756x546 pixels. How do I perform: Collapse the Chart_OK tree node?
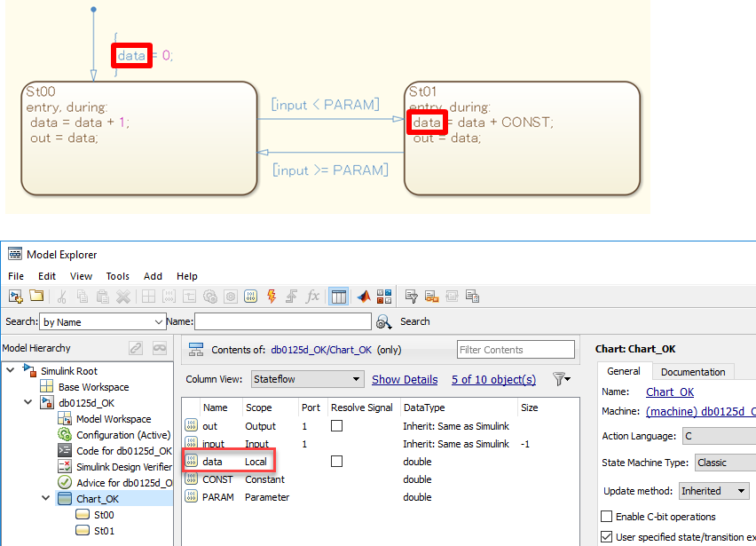tap(46, 498)
